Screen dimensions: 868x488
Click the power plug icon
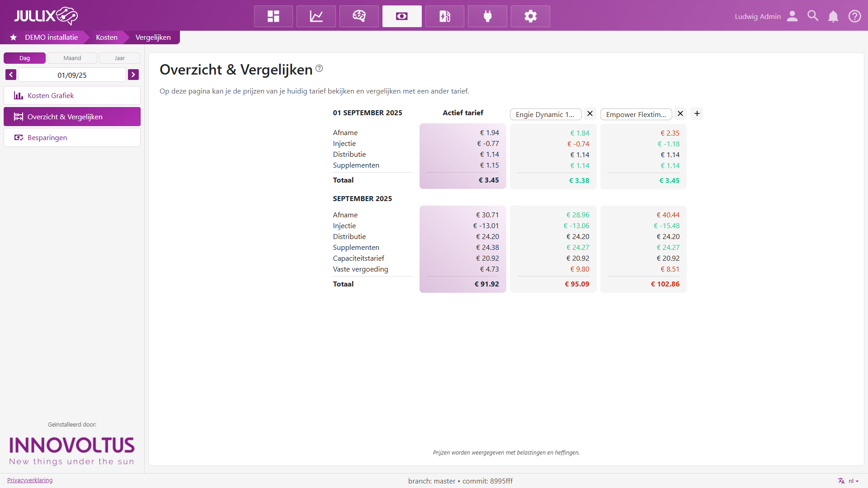click(487, 16)
